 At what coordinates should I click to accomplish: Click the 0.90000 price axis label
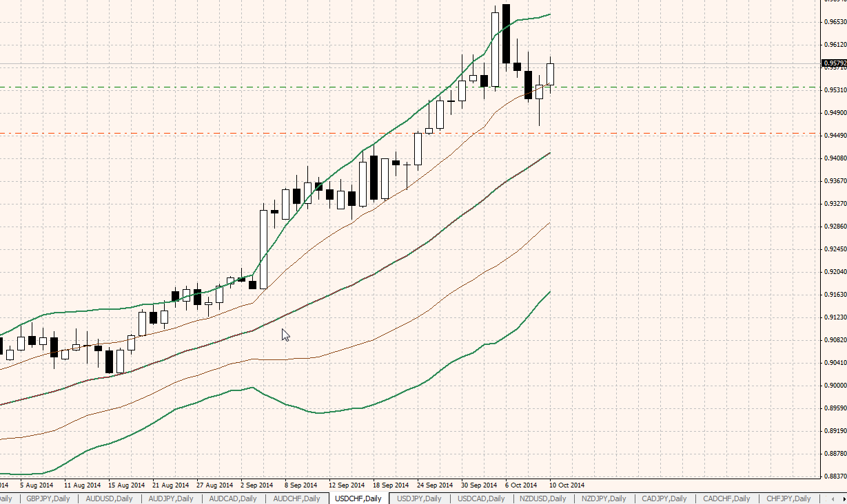coord(835,385)
